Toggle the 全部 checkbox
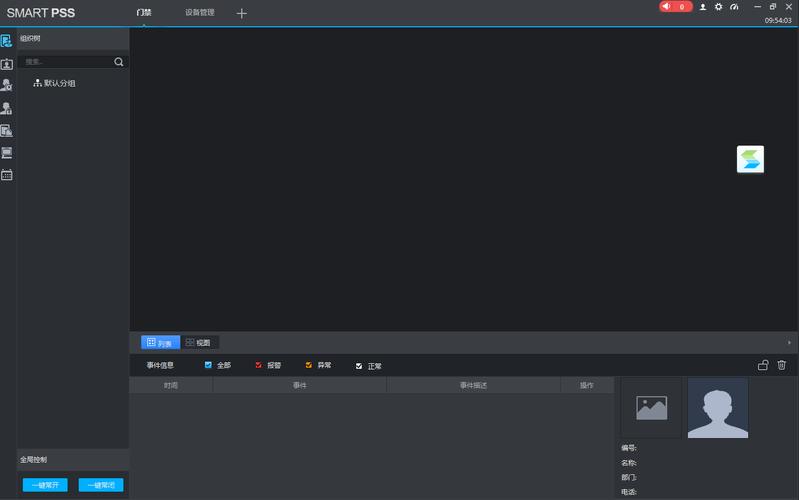Viewport: 799px width, 500px height. [208, 365]
